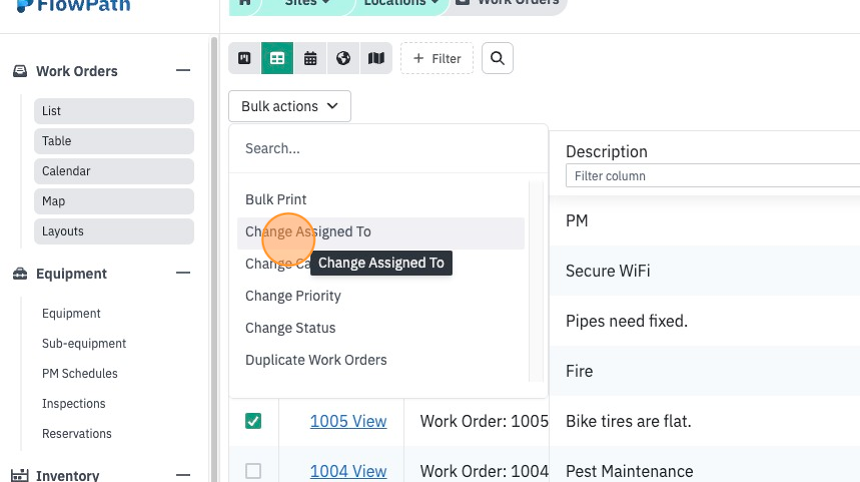The width and height of the screenshot is (860, 482).
Task: Click the 'PM' description cell
Action: click(704, 221)
